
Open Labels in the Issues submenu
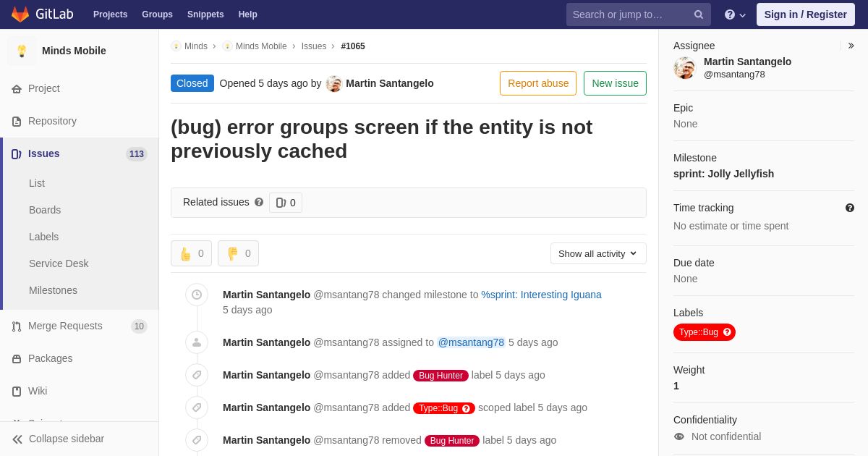point(44,237)
